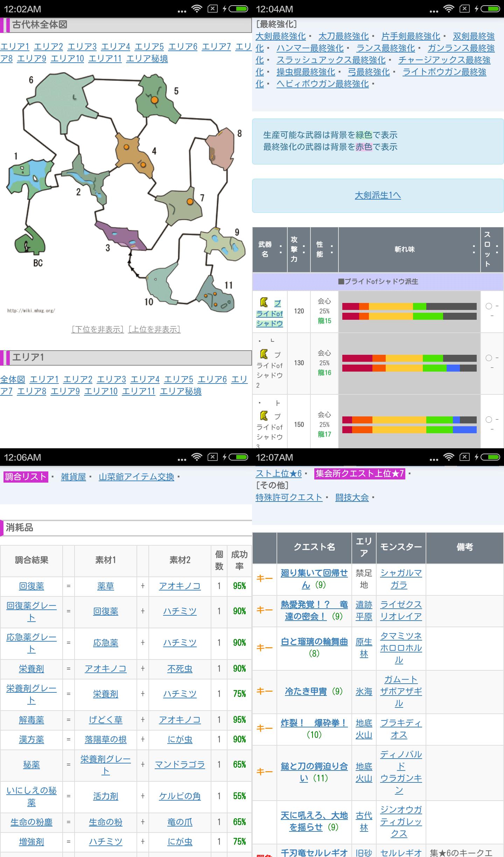This screenshot has height=857, width=504.
Task: Open 大剣最終強化 link
Action: tap(280, 36)
